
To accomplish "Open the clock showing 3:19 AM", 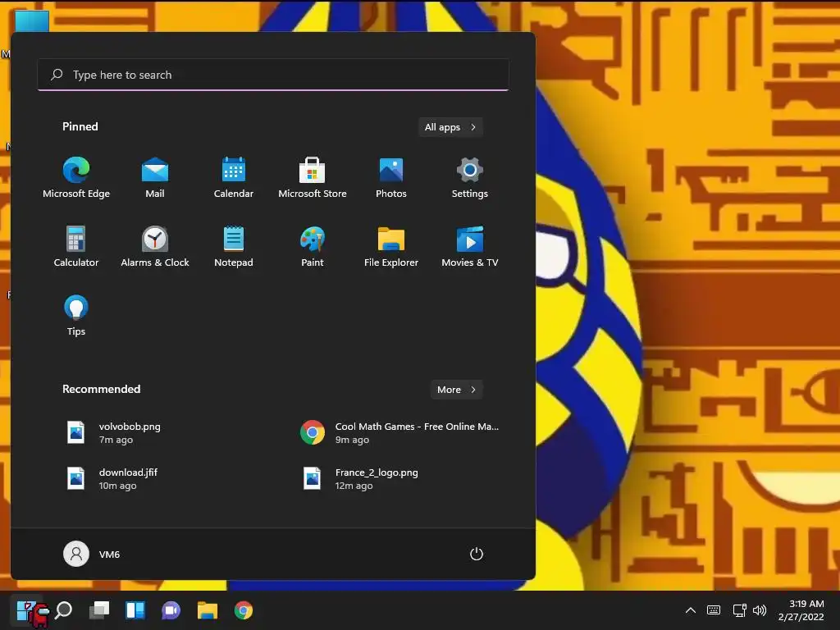I will point(801,610).
